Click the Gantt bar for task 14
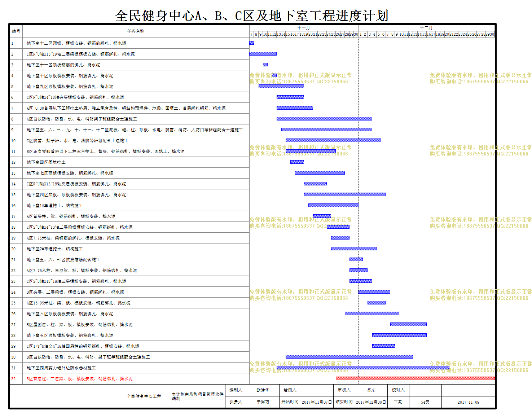Image resolution: width=532 pixels, height=417 pixels. coord(315,184)
